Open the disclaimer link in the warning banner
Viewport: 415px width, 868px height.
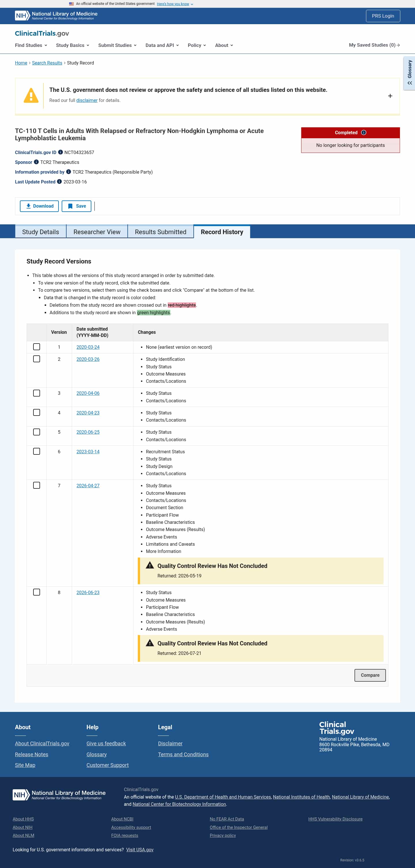[x=87, y=101]
